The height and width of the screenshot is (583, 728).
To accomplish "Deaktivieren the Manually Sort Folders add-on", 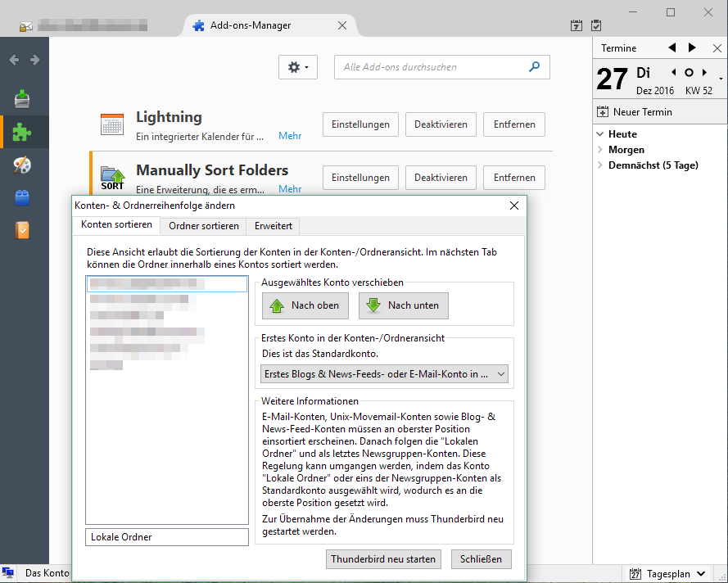I will (441, 178).
